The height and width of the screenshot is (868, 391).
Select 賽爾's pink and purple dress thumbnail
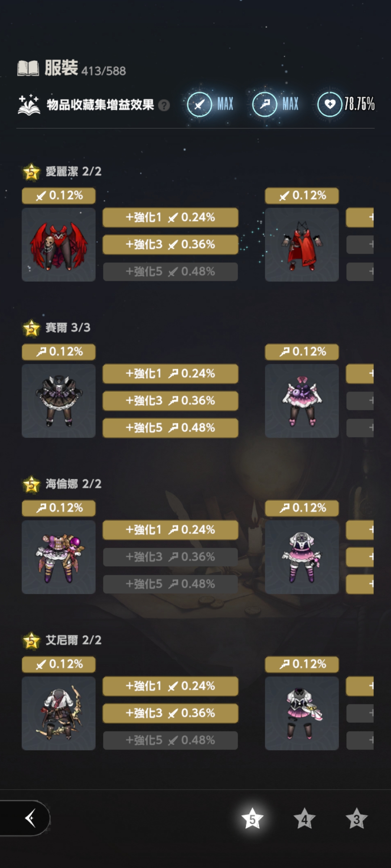(x=302, y=401)
